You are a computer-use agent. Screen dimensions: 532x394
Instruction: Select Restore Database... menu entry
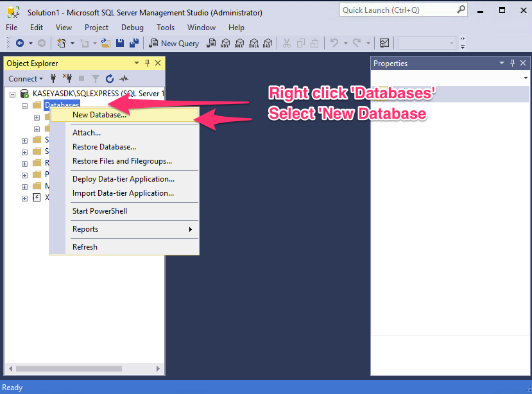tap(124, 147)
